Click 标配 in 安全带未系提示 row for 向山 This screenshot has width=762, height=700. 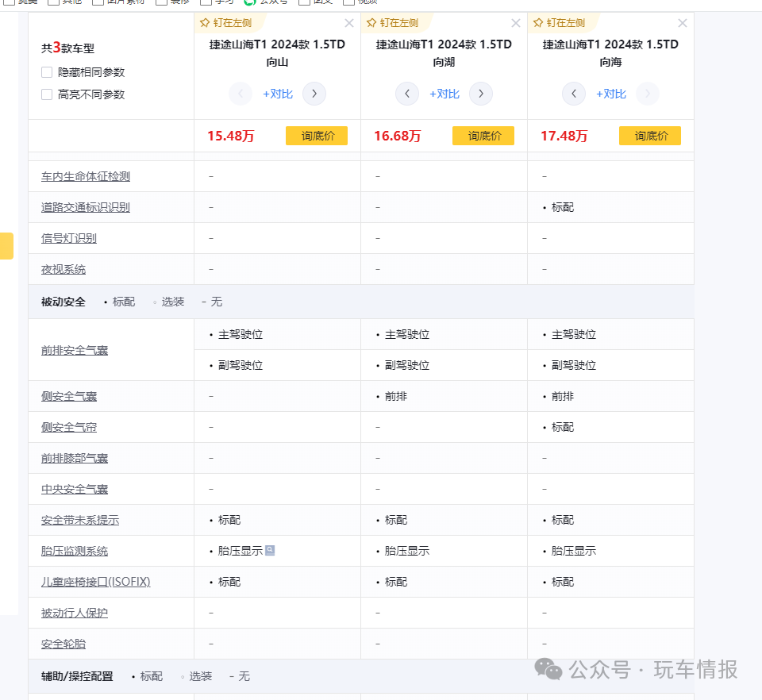(229, 520)
